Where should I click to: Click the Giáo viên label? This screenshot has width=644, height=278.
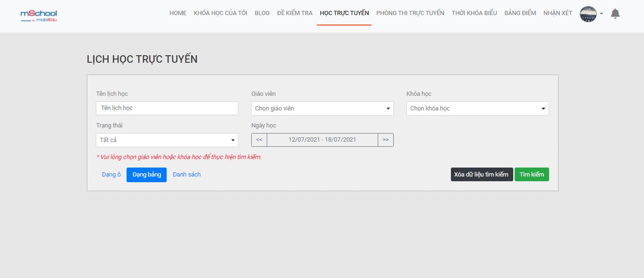tap(263, 94)
